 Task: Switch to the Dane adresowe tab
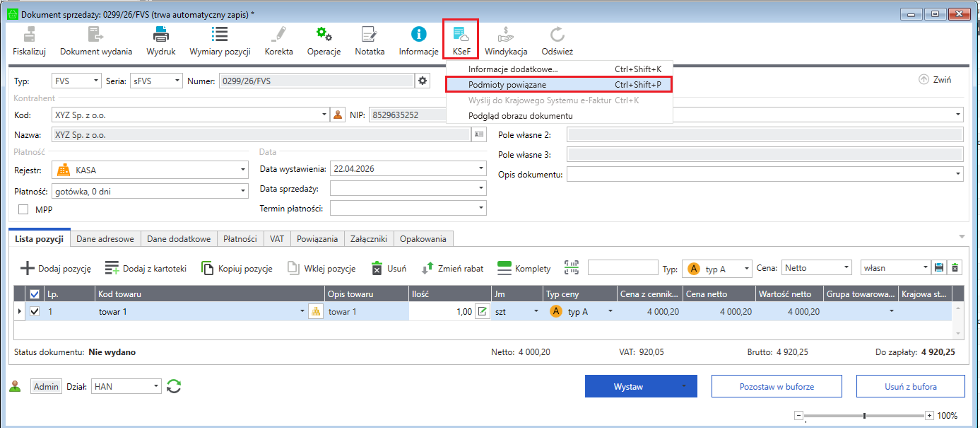(x=105, y=239)
